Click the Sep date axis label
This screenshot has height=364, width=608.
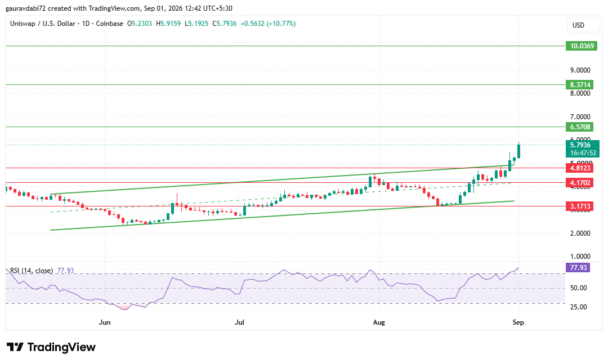pos(518,322)
